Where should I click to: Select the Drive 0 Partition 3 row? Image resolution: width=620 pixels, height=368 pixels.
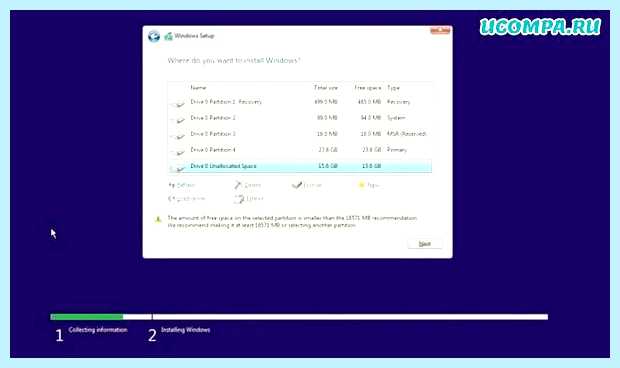pos(300,134)
